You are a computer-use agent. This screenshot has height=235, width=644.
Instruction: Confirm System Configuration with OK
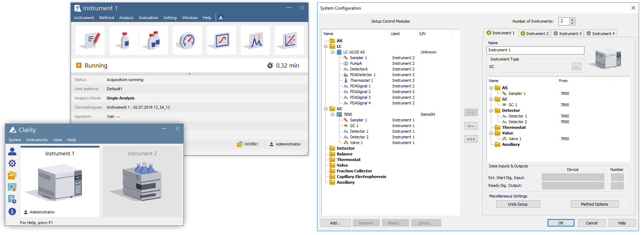pyautogui.click(x=561, y=223)
